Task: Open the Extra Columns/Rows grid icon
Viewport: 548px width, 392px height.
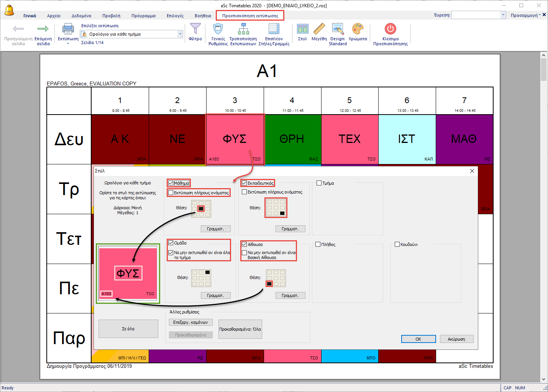Action: point(274,29)
